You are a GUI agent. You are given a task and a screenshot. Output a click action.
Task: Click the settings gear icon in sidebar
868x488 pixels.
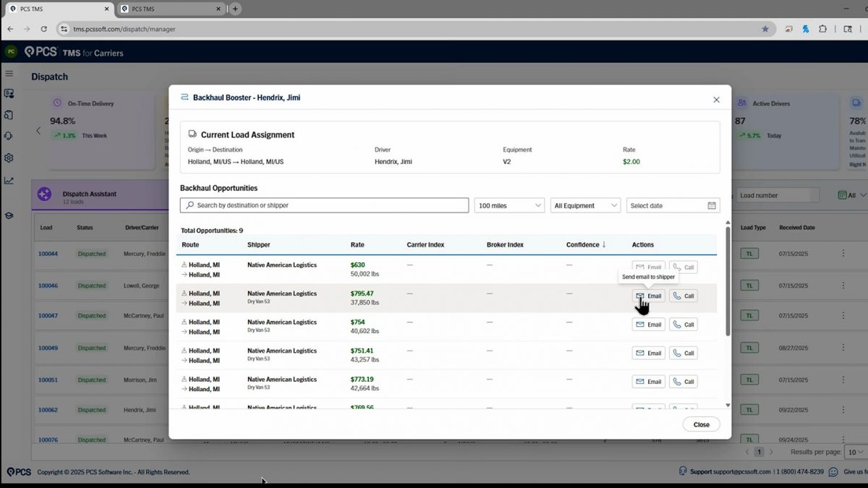click(9, 158)
